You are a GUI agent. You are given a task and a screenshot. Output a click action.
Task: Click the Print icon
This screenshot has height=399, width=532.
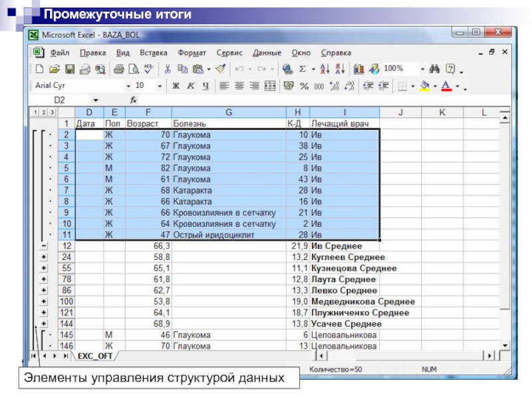[119, 68]
